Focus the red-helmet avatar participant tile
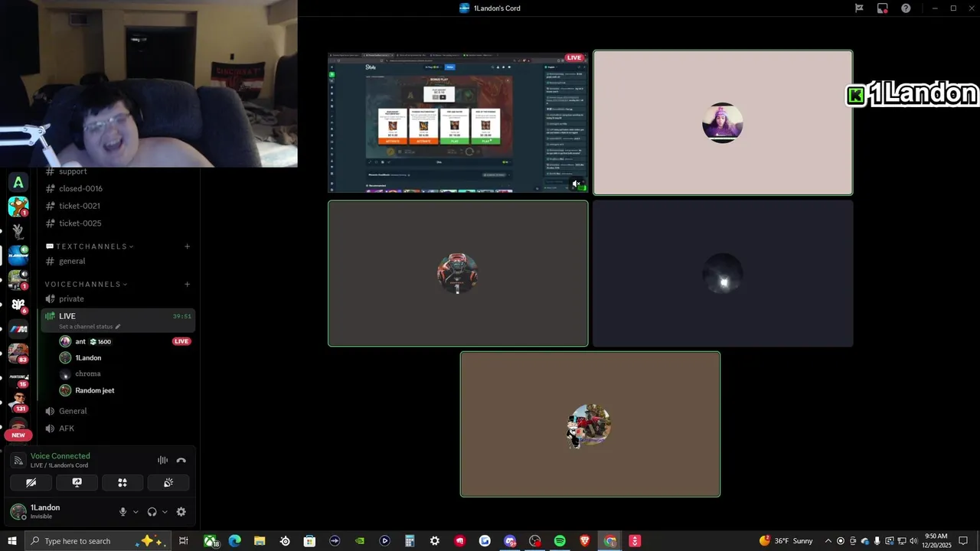The width and height of the screenshot is (980, 551). pyautogui.click(x=458, y=273)
